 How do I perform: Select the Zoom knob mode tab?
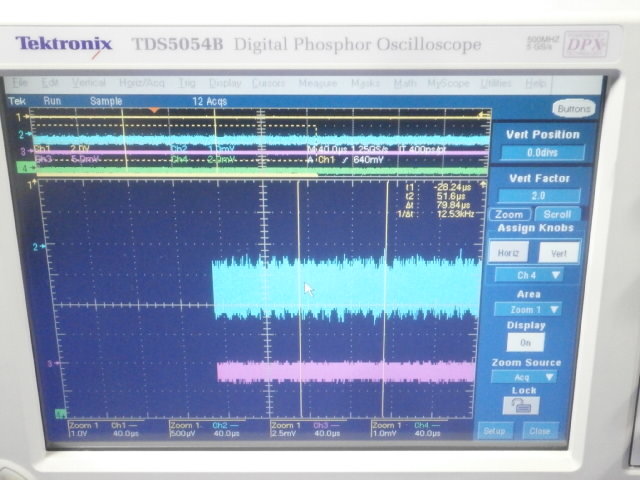click(509, 214)
